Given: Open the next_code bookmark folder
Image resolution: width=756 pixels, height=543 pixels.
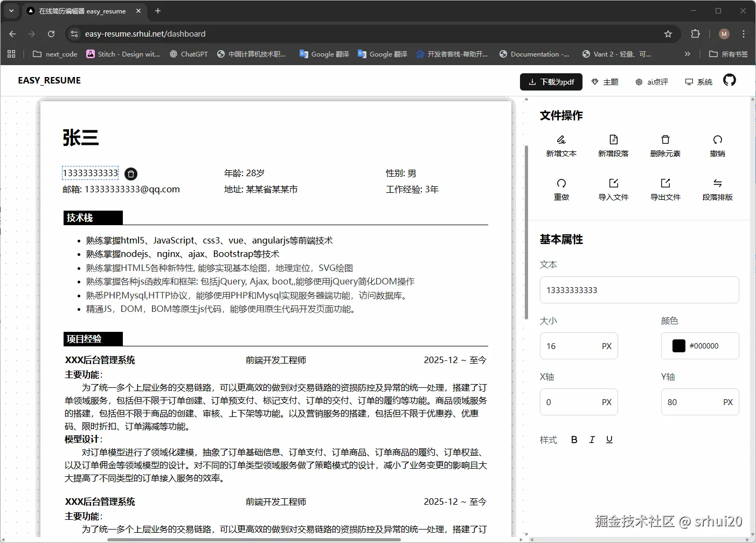Looking at the screenshot, I should click(55, 54).
